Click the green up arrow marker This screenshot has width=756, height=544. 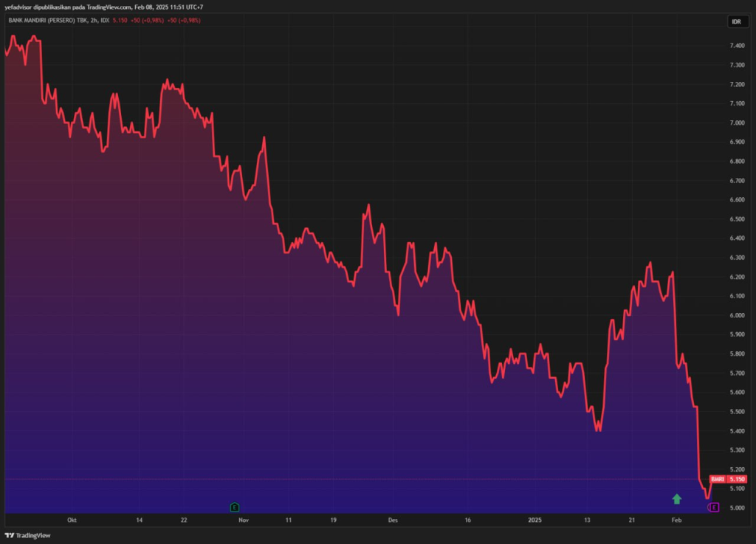(677, 499)
